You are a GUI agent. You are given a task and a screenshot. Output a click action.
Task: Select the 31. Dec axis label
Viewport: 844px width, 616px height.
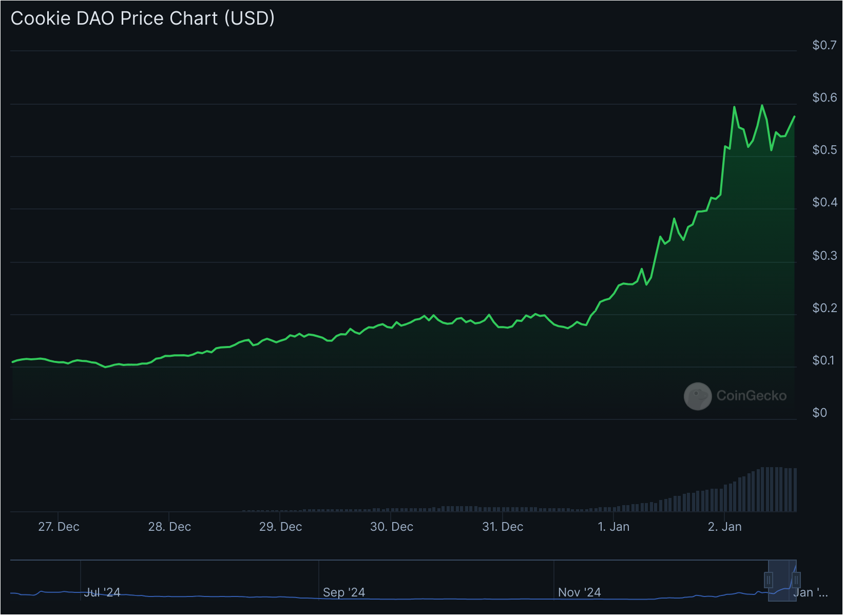point(503,527)
